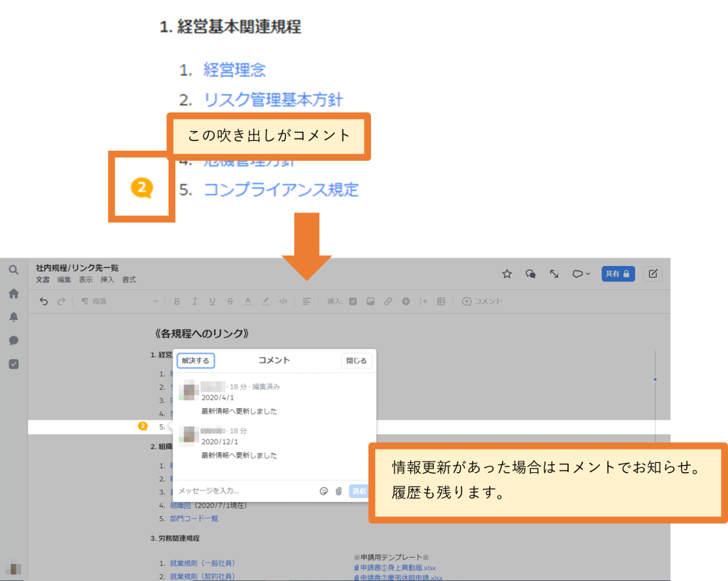Expand the cloud icon dropdown in header
The image size is (728, 581).
(x=582, y=274)
